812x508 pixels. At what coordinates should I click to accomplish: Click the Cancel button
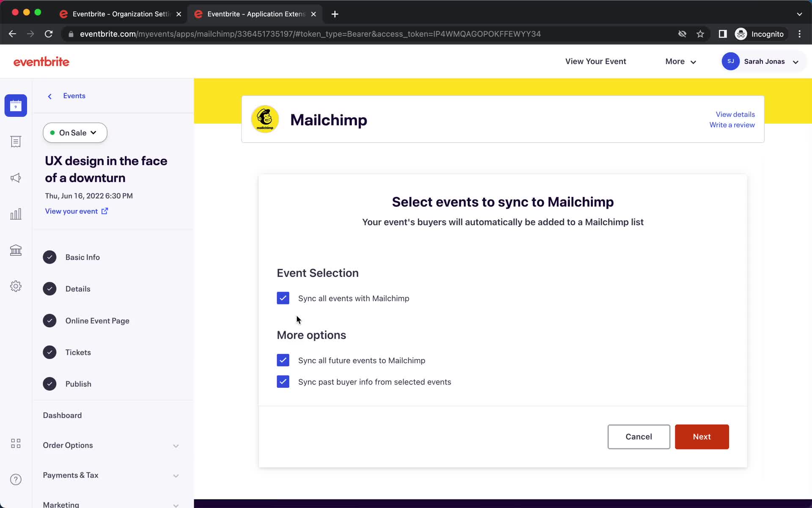click(x=638, y=436)
